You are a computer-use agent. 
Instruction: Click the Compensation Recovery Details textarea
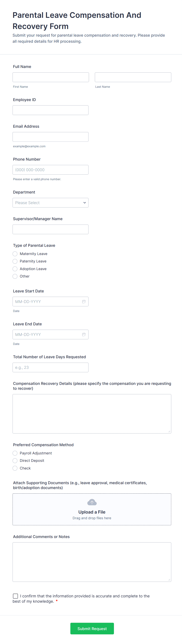point(92,414)
